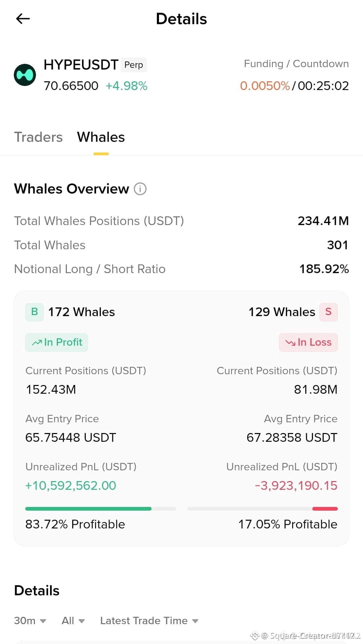Tap the red S sell badge

click(x=328, y=312)
